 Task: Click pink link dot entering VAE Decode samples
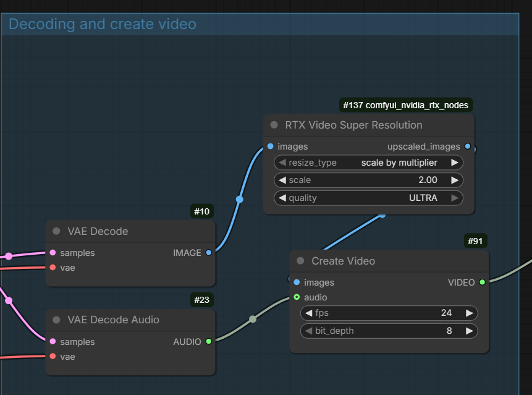tap(9, 256)
